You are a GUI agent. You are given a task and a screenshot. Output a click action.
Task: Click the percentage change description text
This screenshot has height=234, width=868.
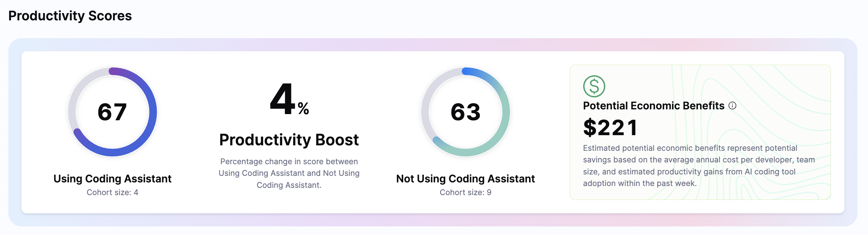pos(289,173)
